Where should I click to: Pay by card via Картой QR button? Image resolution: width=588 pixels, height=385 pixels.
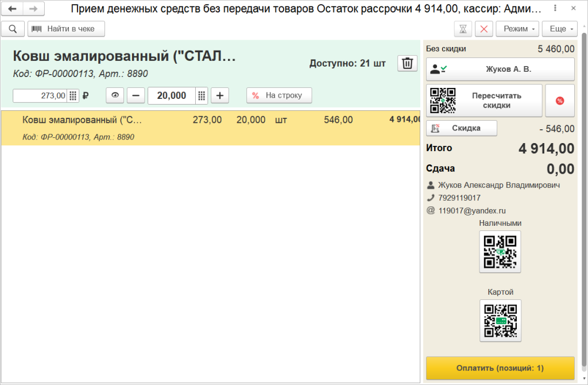point(500,321)
